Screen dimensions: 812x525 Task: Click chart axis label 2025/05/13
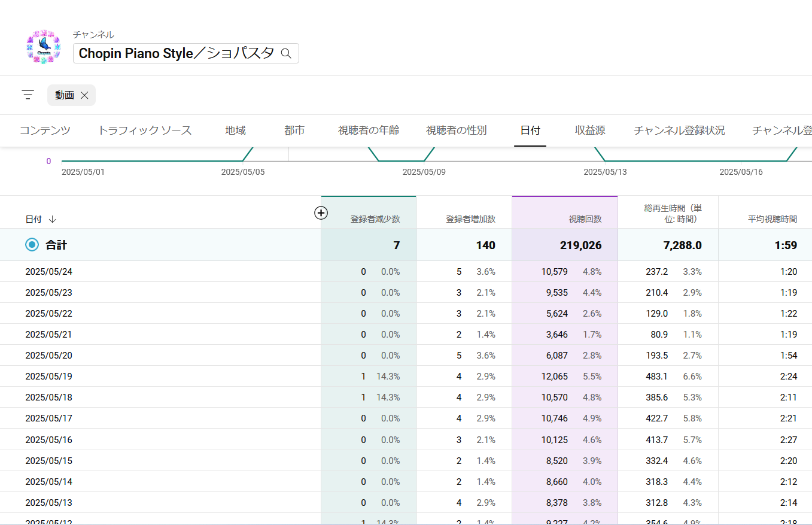pos(605,172)
